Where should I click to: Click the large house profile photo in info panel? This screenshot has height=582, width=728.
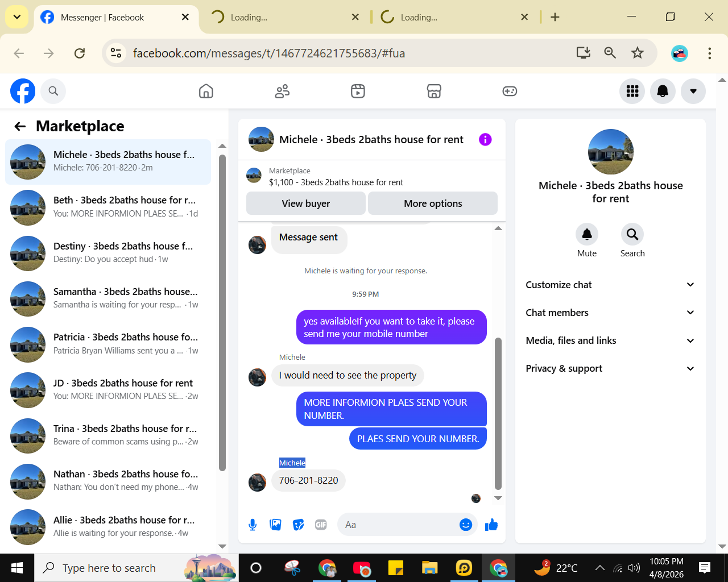(611, 152)
